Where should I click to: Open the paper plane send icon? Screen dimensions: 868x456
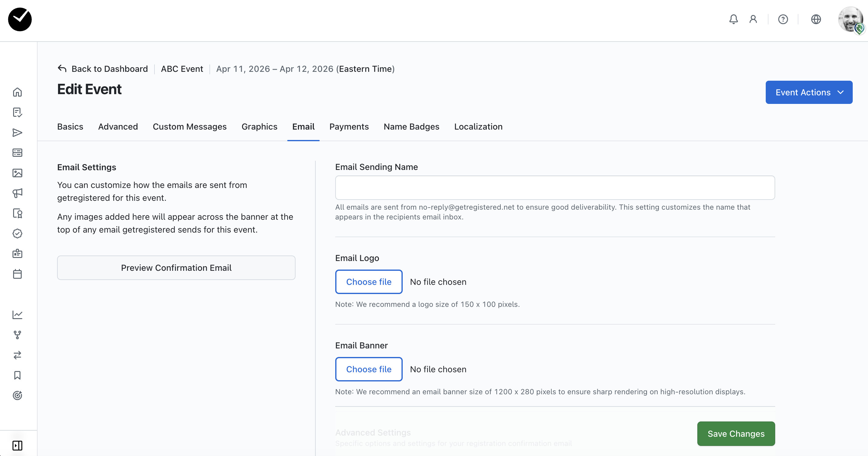[x=17, y=133]
